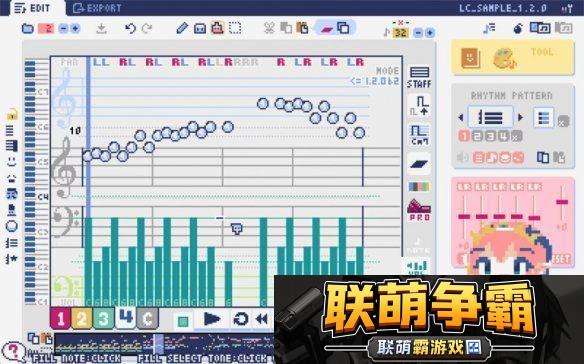Click the highlighted robot face sidebar icon

[12, 193]
